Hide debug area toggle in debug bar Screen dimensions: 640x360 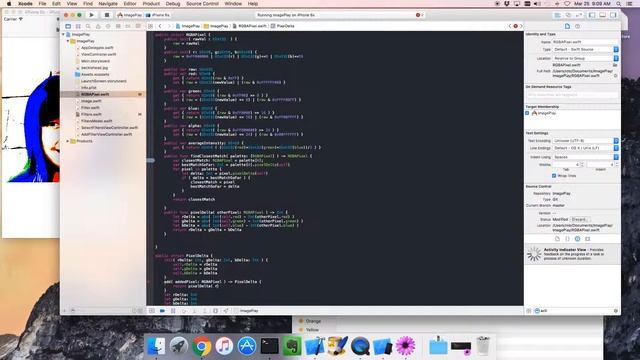tap(151, 311)
